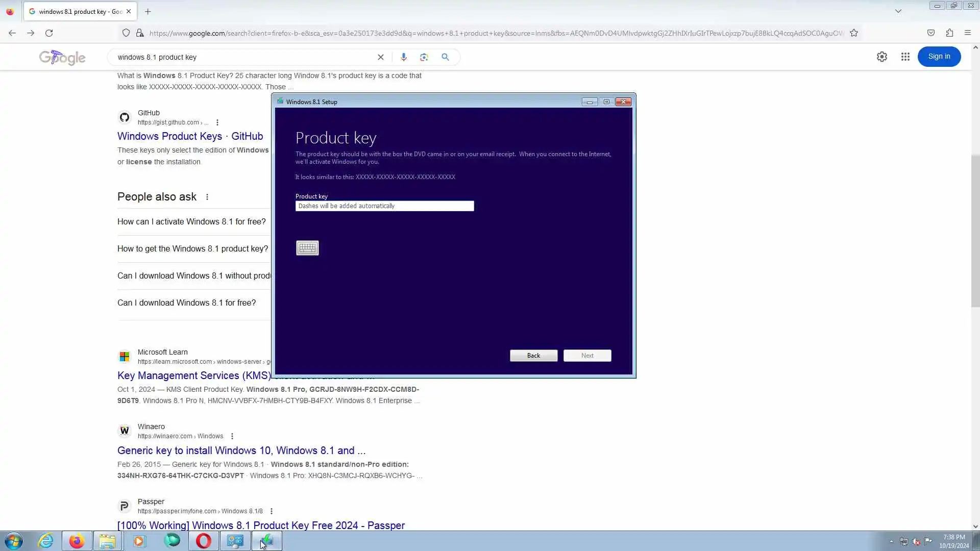Open Google apps grid menu

pos(905,57)
